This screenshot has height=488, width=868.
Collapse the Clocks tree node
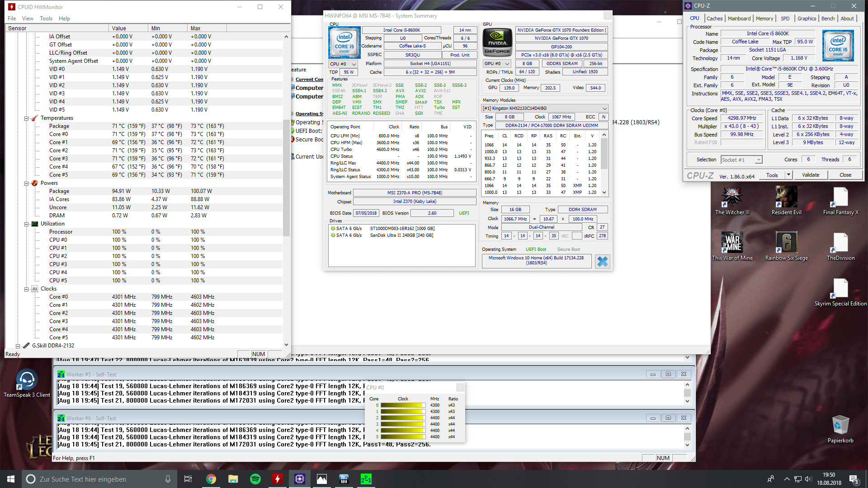(26, 289)
